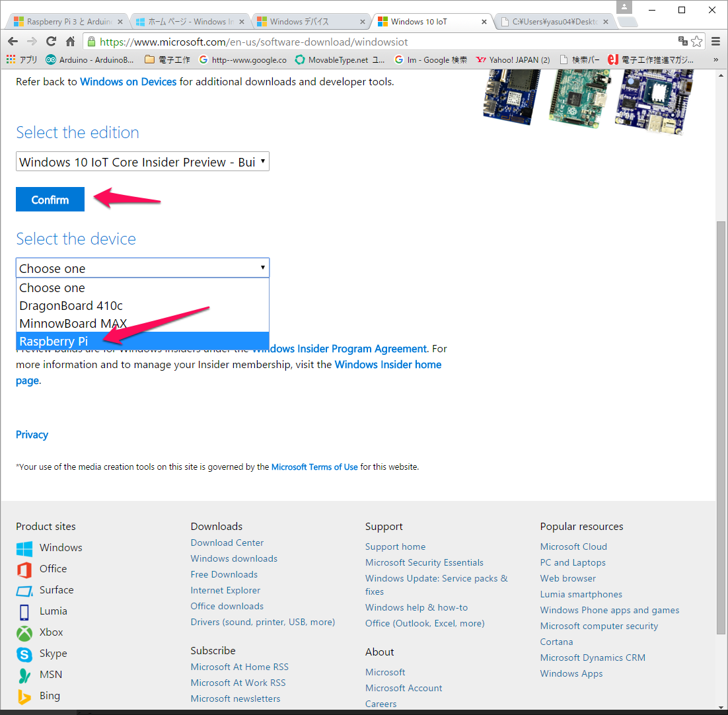Click the blue Confirm button
The image size is (728, 715).
pyautogui.click(x=50, y=199)
